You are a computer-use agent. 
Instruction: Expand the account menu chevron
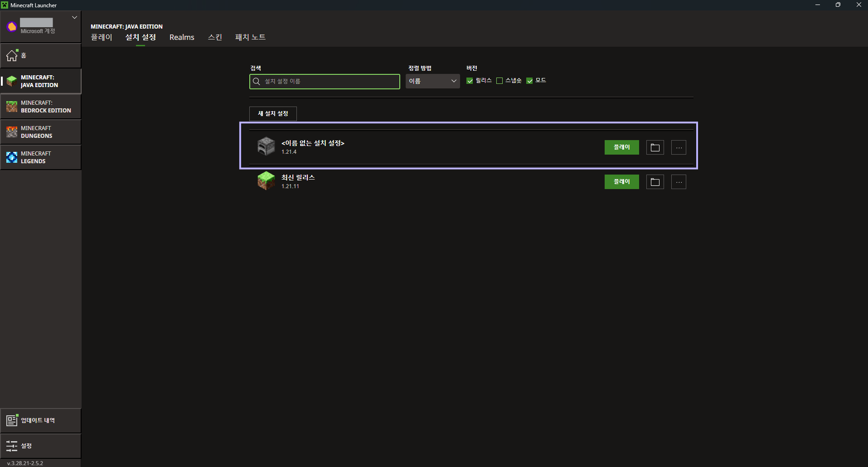pos(74,18)
